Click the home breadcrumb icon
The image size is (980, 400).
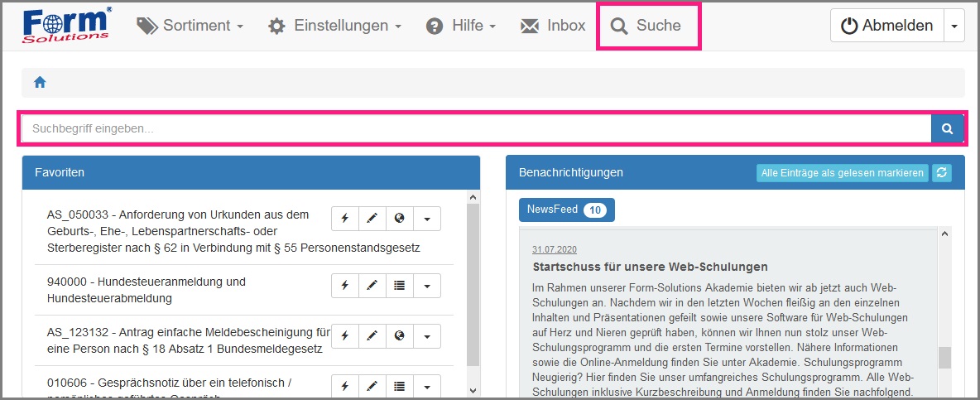[39, 82]
